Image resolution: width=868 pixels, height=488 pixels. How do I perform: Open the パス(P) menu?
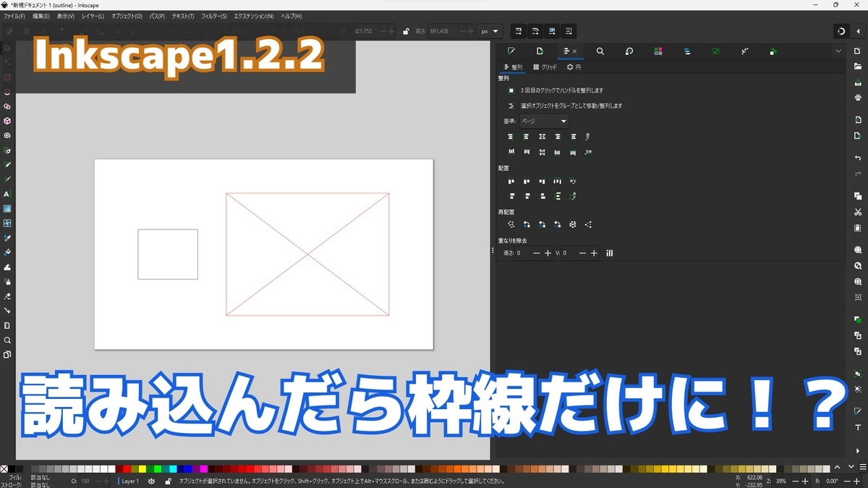point(157,16)
